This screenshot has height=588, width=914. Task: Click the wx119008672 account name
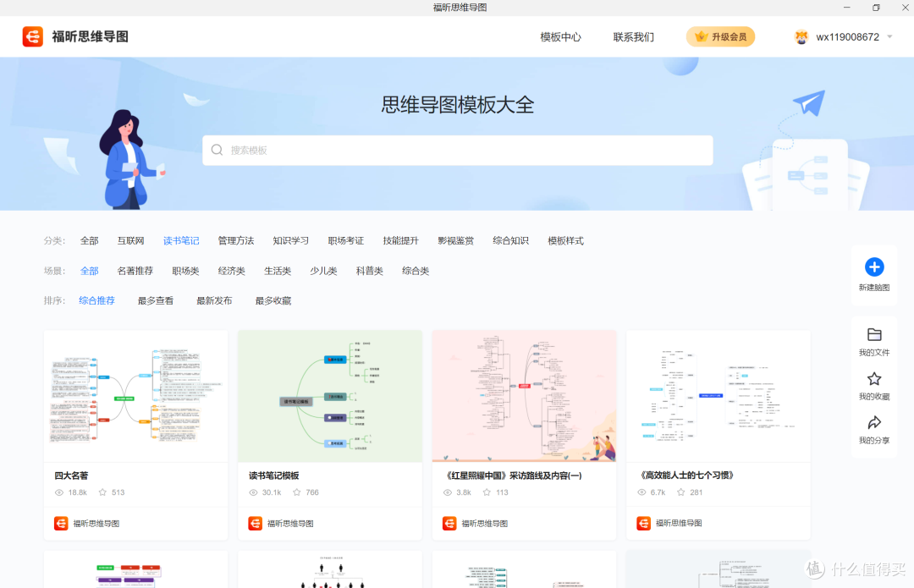847,36
